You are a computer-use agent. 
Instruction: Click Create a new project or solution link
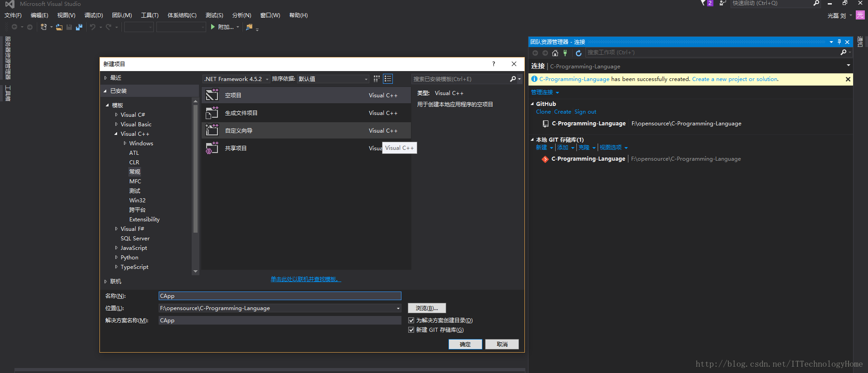[x=735, y=79]
